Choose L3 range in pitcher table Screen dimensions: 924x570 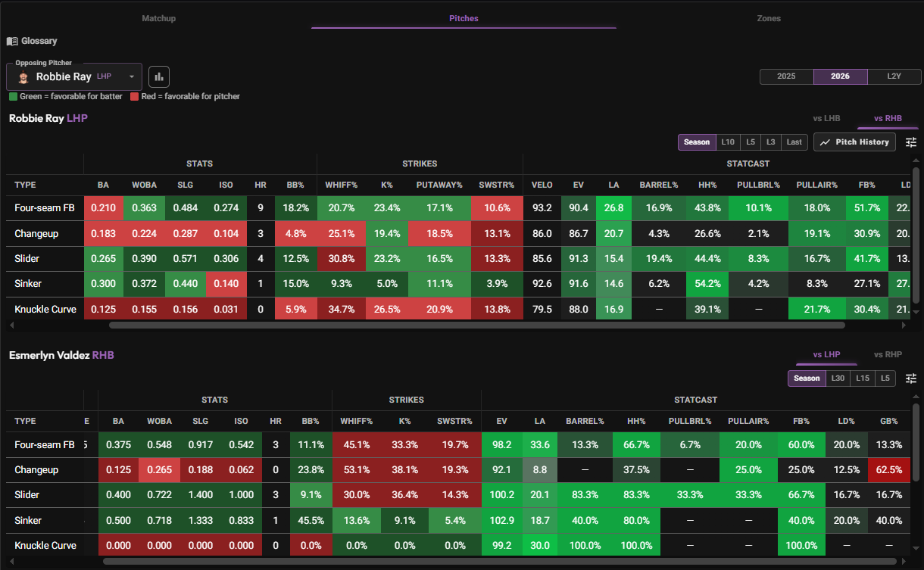pos(771,142)
